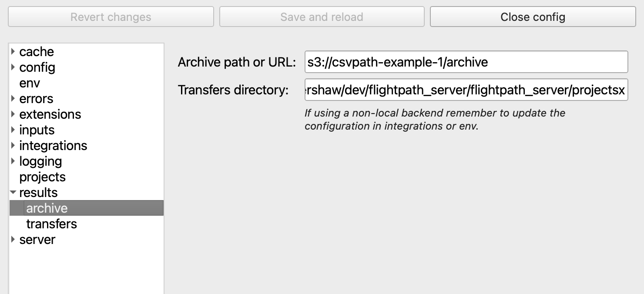The height and width of the screenshot is (294, 644).
Task: Expand the config disclosure triangle
Action: point(13,67)
